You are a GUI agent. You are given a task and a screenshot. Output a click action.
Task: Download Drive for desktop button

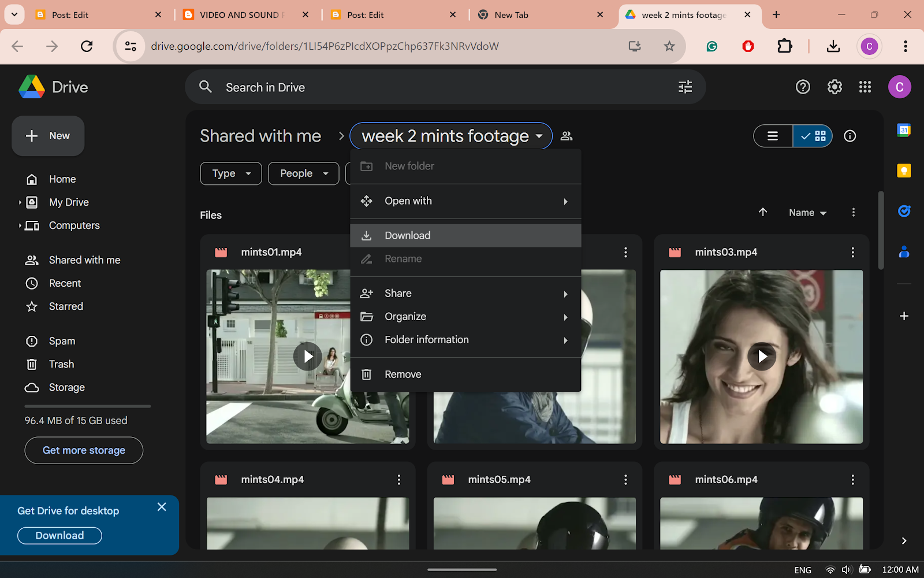pos(59,536)
